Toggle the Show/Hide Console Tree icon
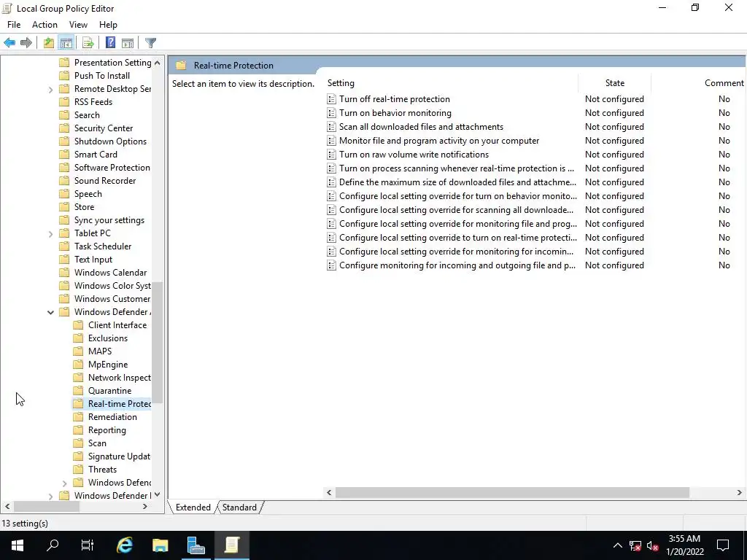This screenshot has width=747, height=560. (x=66, y=43)
